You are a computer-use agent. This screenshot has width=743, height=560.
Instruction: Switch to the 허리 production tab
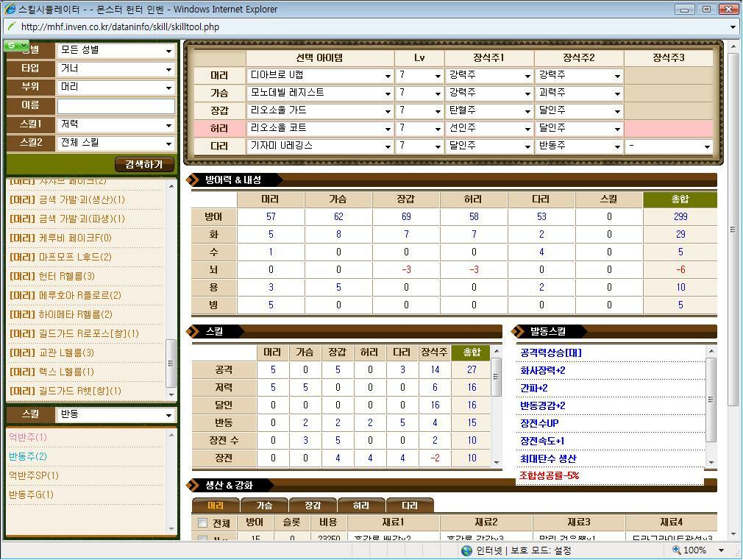(x=361, y=506)
